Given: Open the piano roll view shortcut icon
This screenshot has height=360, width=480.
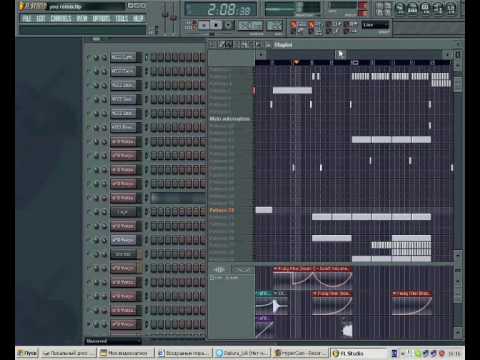Looking at the screenshot, I should (425, 8).
